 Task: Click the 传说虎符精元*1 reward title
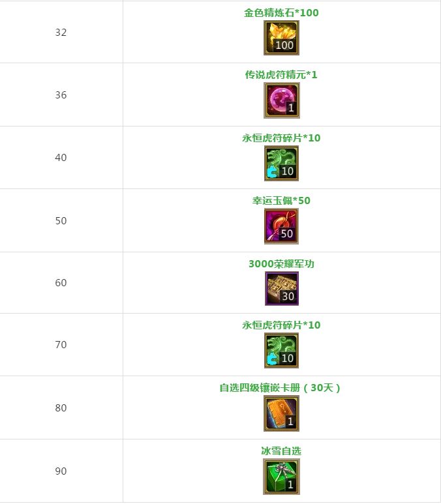tap(281, 75)
